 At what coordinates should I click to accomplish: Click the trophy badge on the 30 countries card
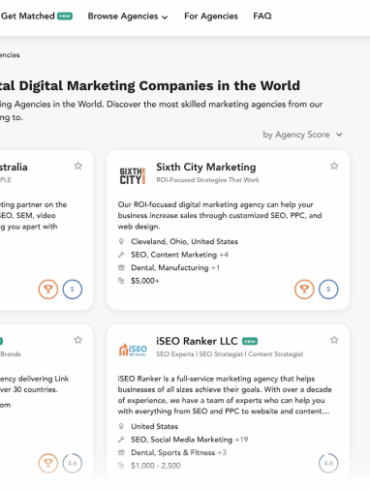coord(48,463)
